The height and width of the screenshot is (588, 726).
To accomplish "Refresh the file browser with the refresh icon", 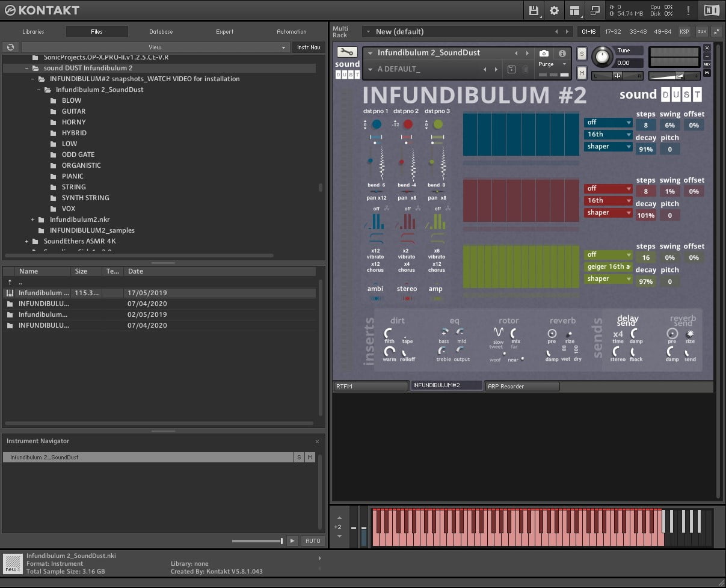I will (x=10, y=47).
